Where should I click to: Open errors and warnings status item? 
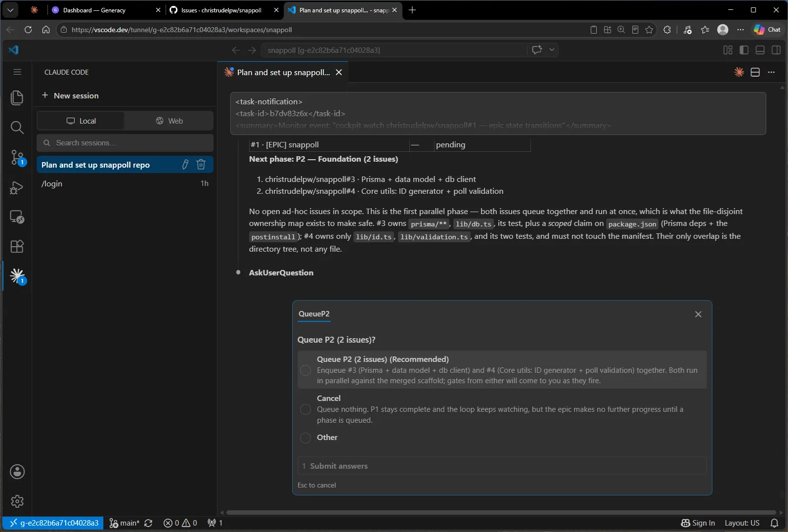pos(180,523)
